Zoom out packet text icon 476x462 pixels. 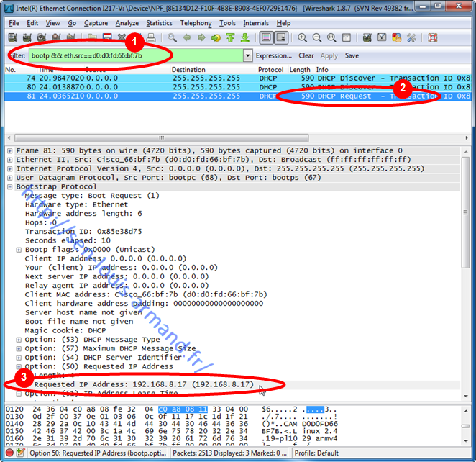point(317,37)
